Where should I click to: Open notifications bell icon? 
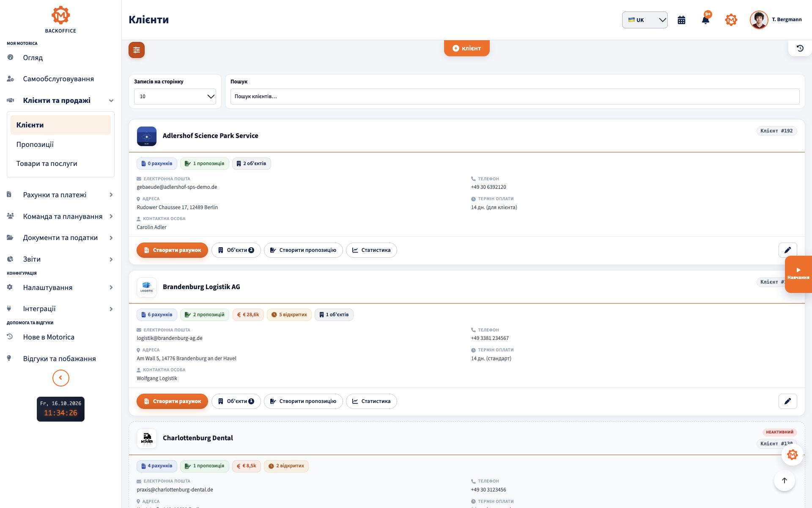(705, 20)
